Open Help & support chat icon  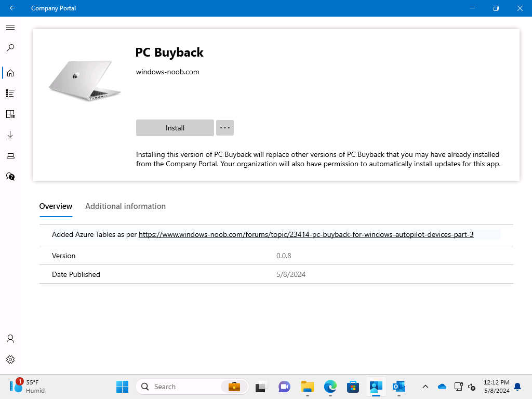(x=10, y=177)
